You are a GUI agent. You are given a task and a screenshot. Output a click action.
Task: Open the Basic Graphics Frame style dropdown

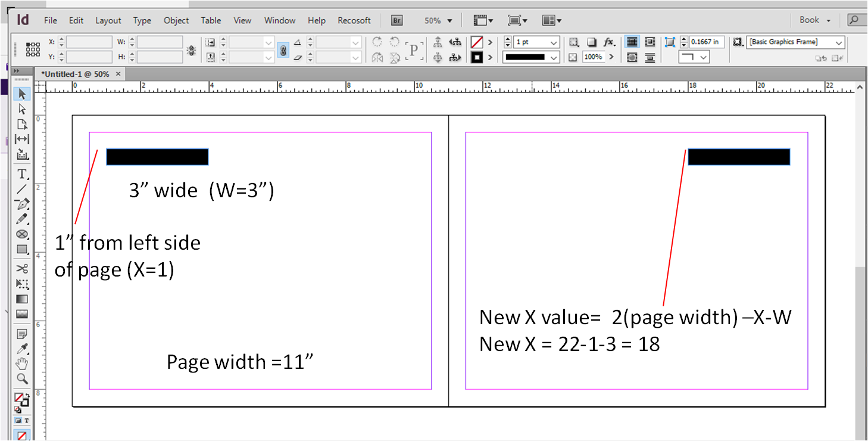[x=839, y=42]
